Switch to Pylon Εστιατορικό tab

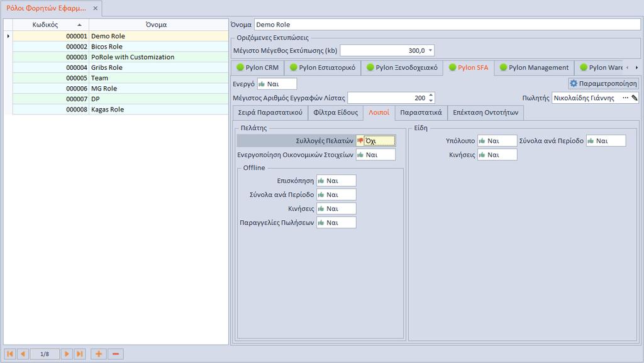coord(323,67)
